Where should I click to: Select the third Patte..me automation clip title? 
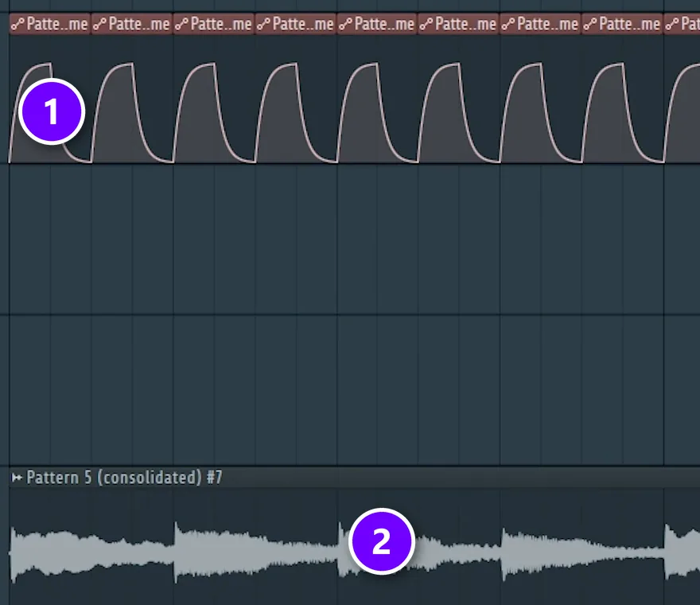pyautogui.click(x=221, y=24)
